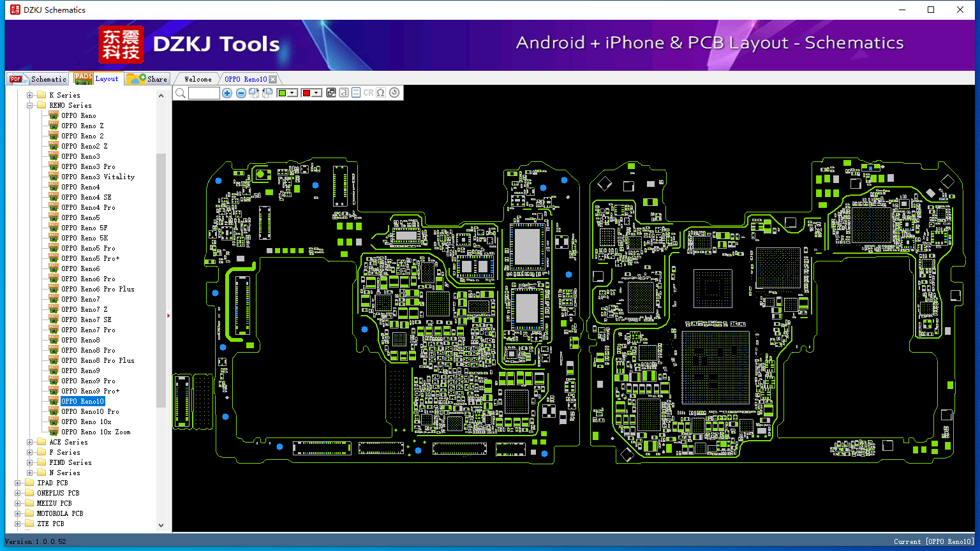The image size is (980, 551).
Task: Click the circular reset view icon
Action: coord(394,92)
